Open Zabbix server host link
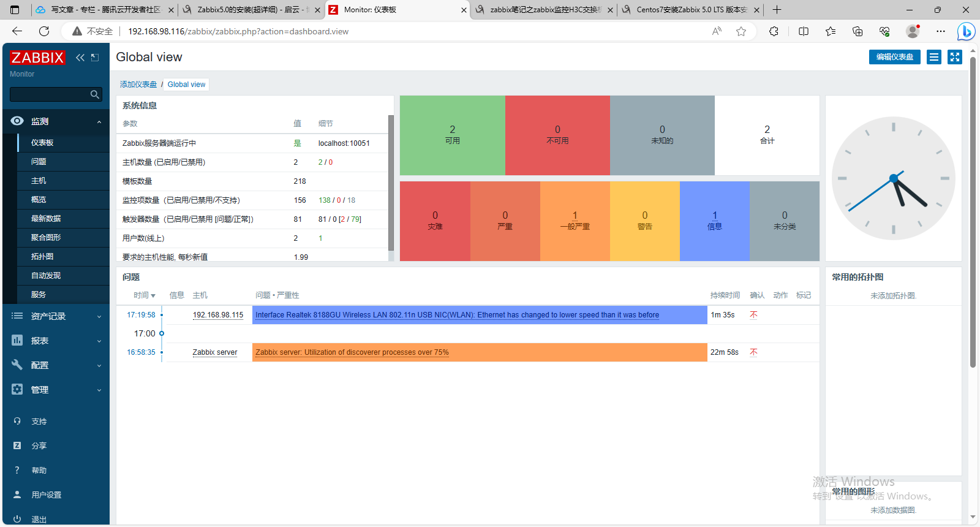 point(215,352)
